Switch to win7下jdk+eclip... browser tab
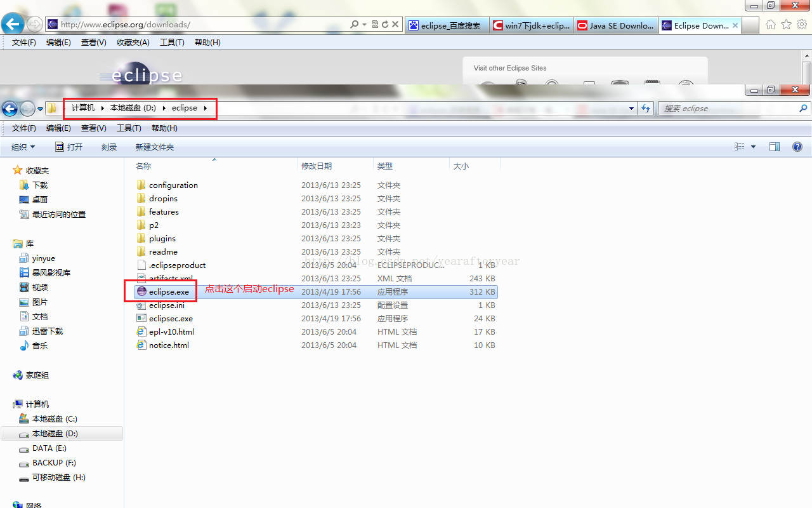This screenshot has width=812, height=508. (532, 25)
